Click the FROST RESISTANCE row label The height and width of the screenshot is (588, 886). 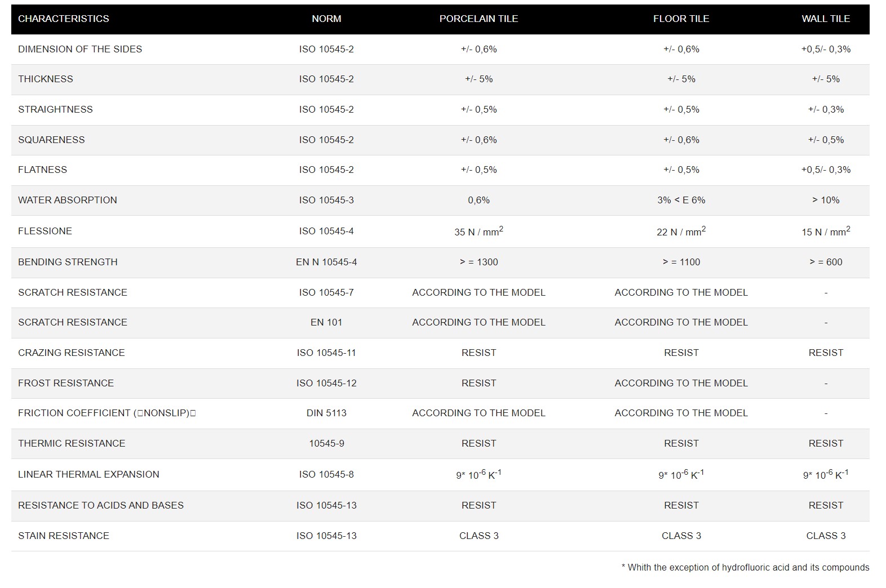click(x=66, y=383)
